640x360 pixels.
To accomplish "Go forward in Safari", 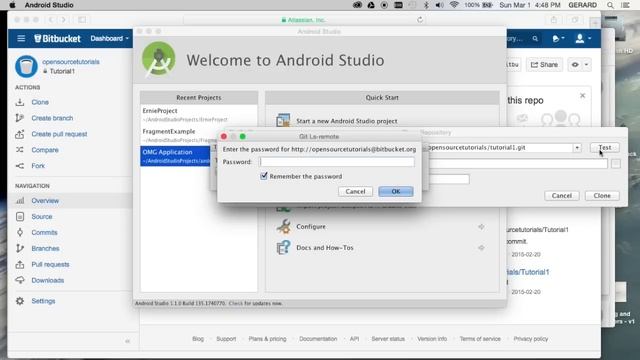I will 63,20.
